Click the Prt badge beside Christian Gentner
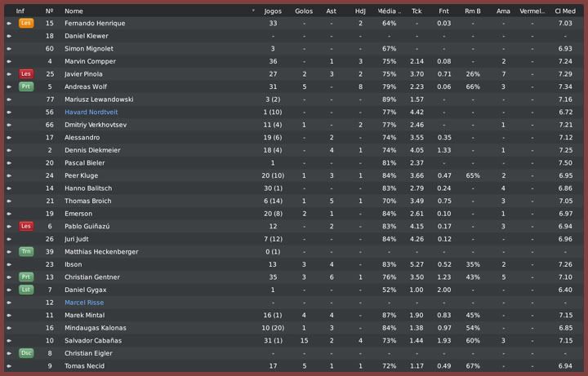588x376 pixels. pos(26,277)
